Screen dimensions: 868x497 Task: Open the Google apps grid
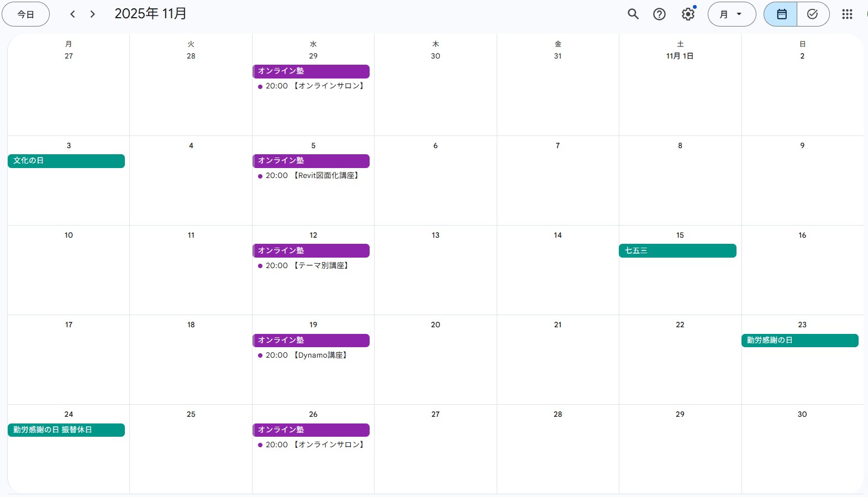click(x=847, y=14)
